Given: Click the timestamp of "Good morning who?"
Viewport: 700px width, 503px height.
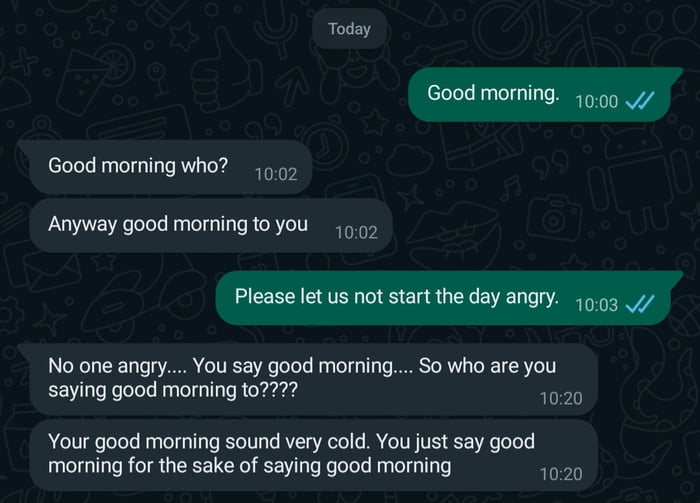Looking at the screenshot, I should 276,174.
